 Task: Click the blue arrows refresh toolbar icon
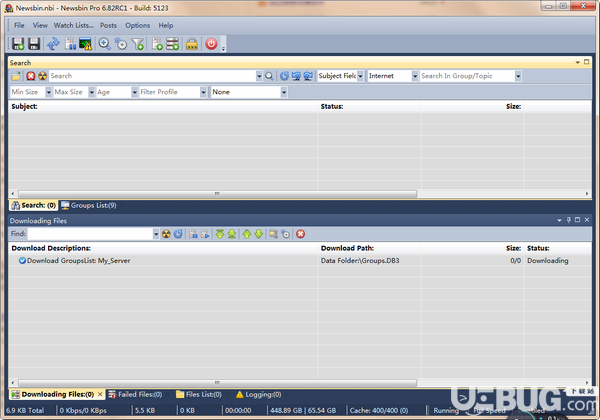pyautogui.click(x=54, y=44)
